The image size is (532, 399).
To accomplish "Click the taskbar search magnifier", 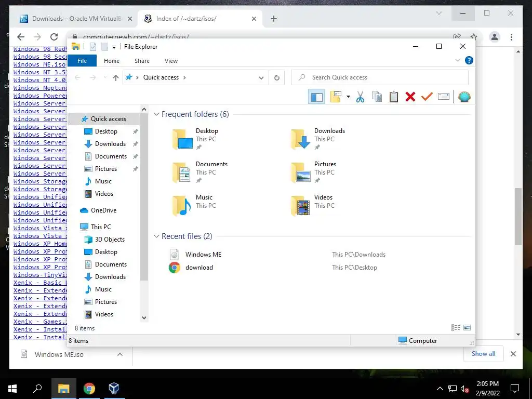I will coord(37,389).
